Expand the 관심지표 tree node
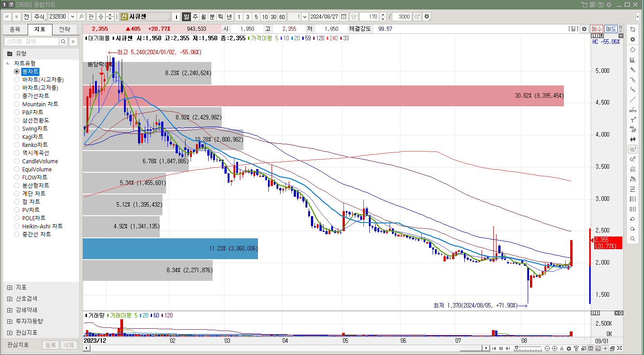The width and height of the screenshot is (644, 355). click(x=10, y=332)
